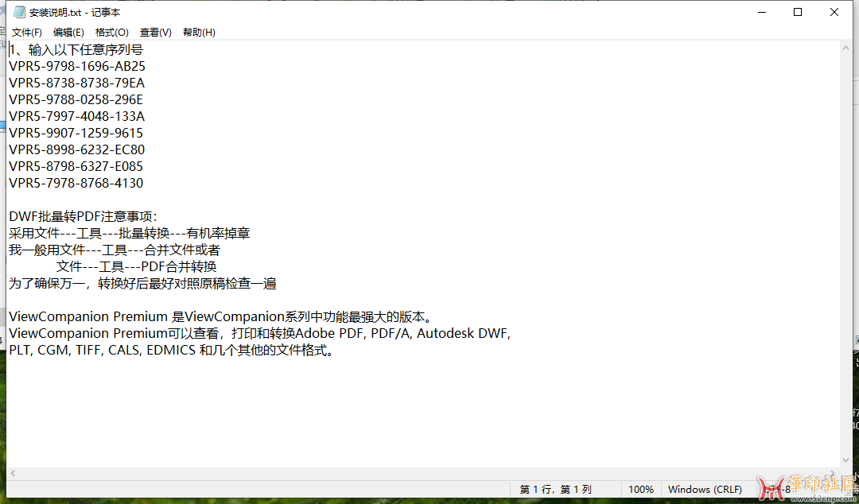Click serial VPR5-9788-0258-296E
The height and width of the screenshot is (504, 859).
76,99
